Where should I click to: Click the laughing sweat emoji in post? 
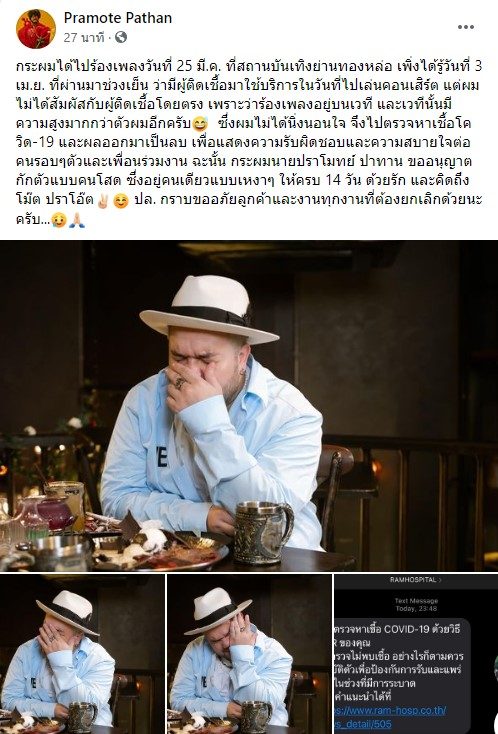tap(200, 125)
